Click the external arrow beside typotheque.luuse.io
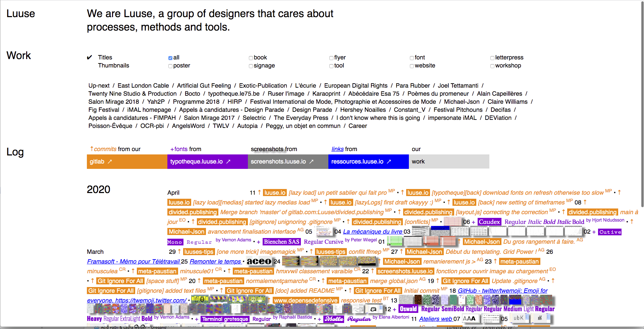Screen dimensions: 644x329 228,161
